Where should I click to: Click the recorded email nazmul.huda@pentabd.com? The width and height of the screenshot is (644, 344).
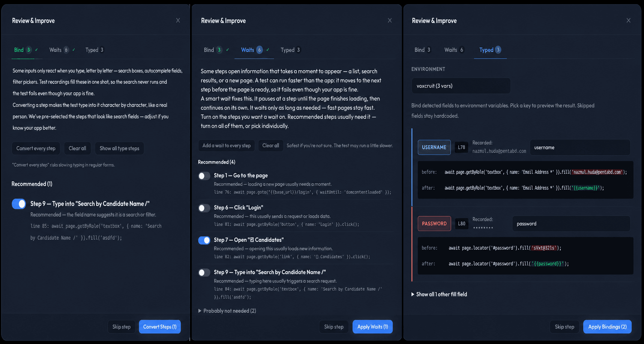[x=499, y=151]
